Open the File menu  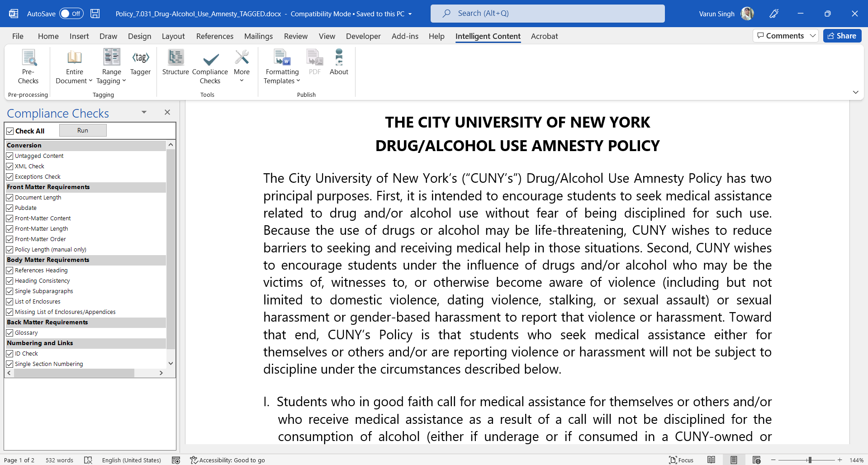18,36
